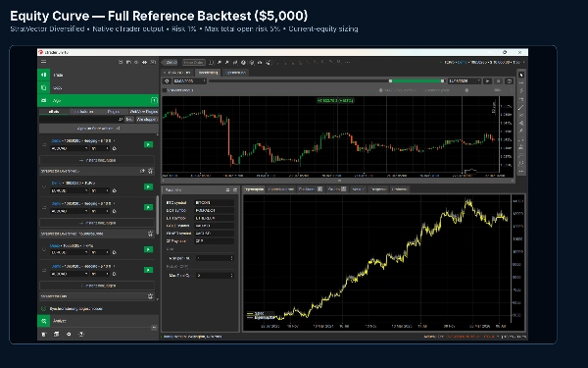Adjust the Max total open risk stepper arrows
Screen dimensions: 588x368
[231, 275]
